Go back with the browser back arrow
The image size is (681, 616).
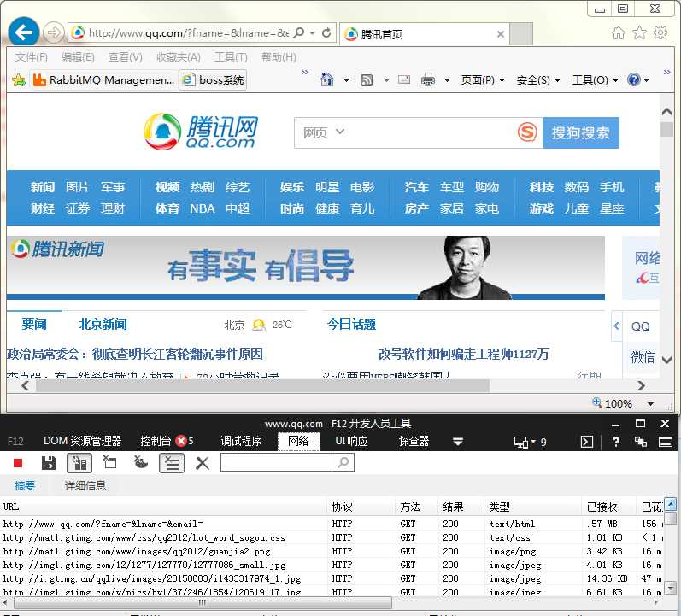coord(23,32)
